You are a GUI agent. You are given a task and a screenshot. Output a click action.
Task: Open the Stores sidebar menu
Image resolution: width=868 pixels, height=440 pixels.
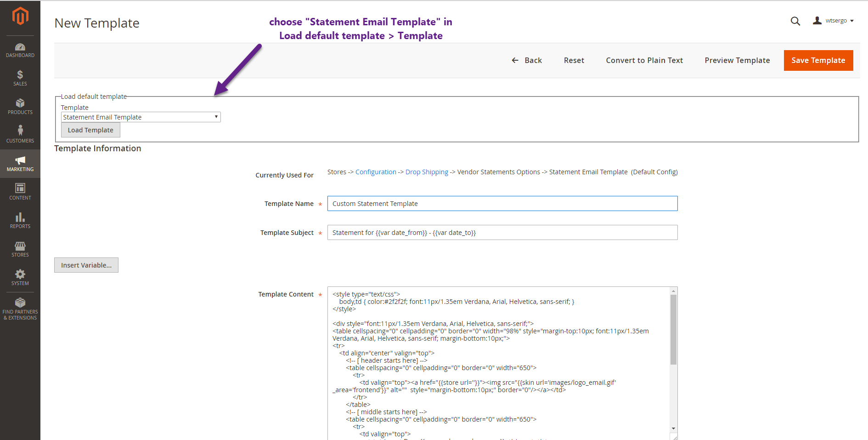click(20, 249)
